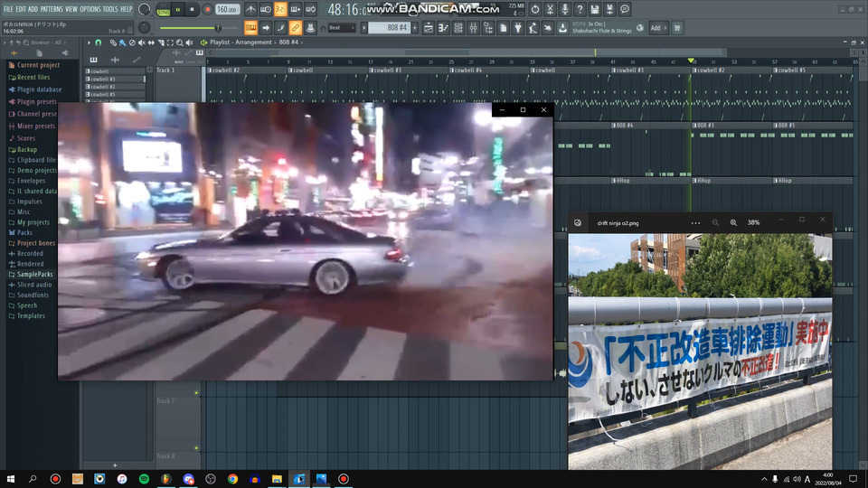Toggle the metronome button
The height and width of the screenshot is (488, 868).
pos(250,9)
